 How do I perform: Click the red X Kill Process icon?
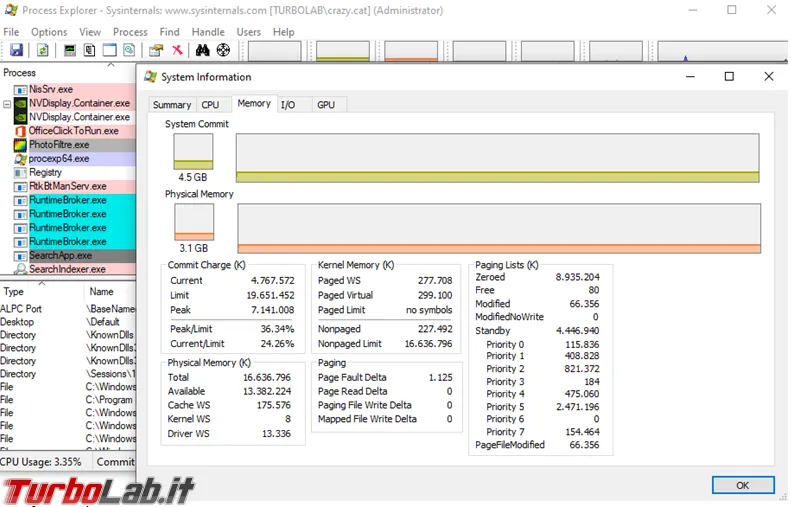tap(177, 50)
